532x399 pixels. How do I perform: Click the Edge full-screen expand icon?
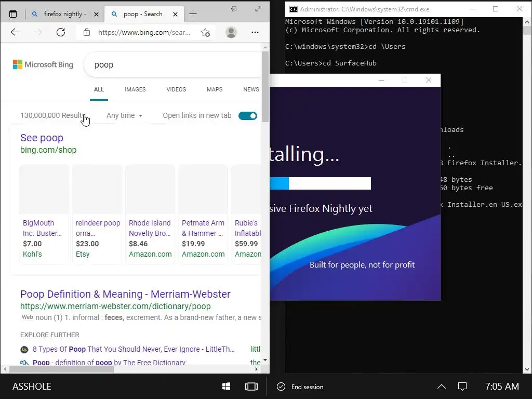258,9
